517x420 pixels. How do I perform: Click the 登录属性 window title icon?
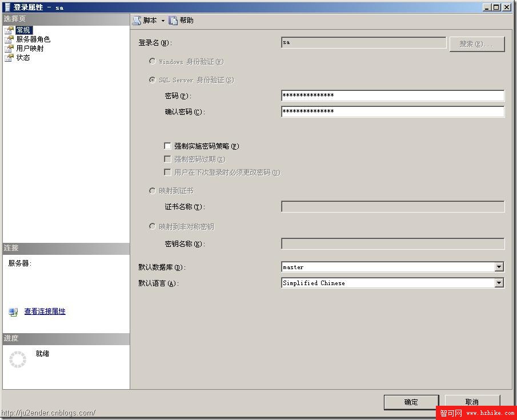coord(7,7)
